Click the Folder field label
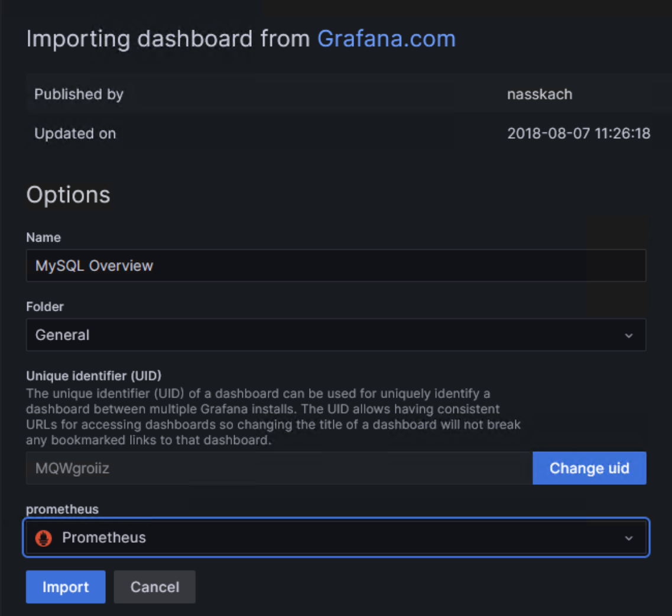Screen dimensions: 672x616 click(45, 307)
